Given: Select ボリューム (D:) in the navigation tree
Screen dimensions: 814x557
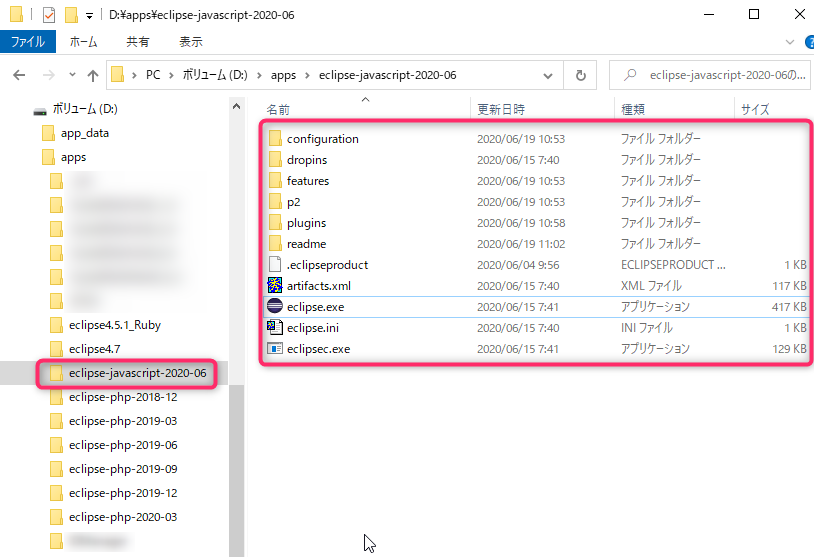Looking at the screenshot, I should click(x=85, y=109).
